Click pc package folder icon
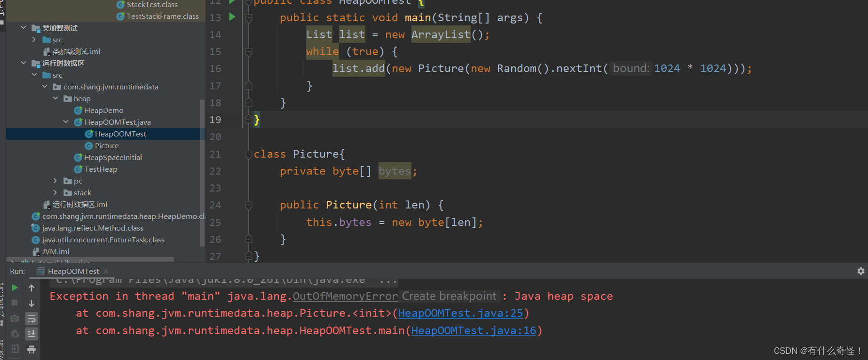Viewport: 868px width, 360px height. click(68, 181)
